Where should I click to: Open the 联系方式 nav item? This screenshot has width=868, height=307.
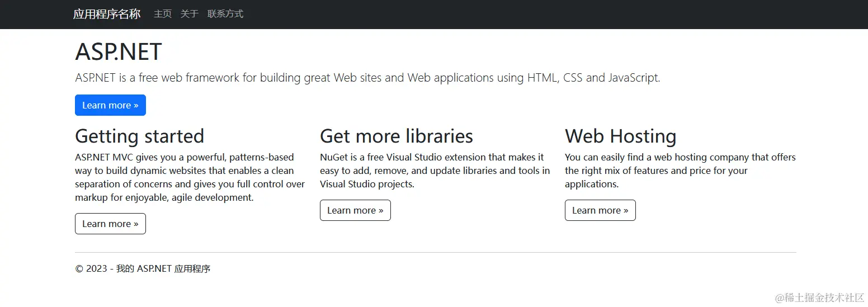click(x=225, y=14)
